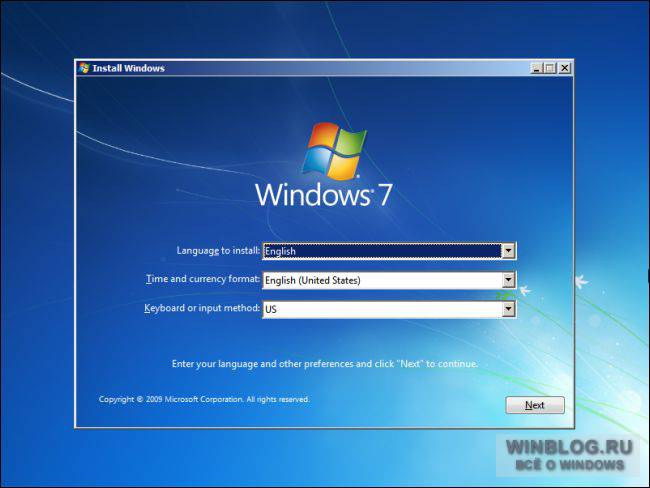Click the Install Windows title text

pos(129,68)
